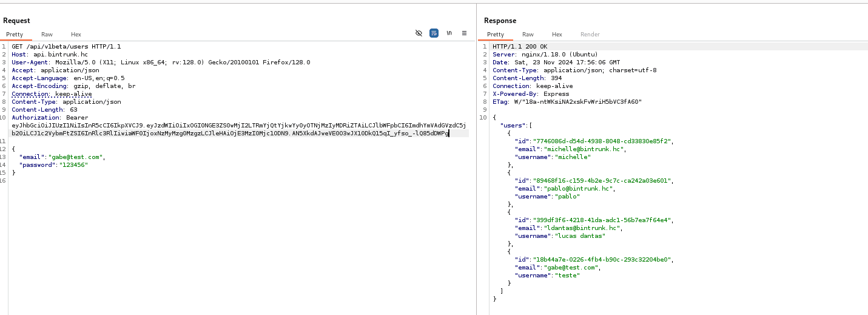Viewport: 868px width, 315px height.
Task: Click the GET /api/v1beta/users request line
Action: click(x=66, y=47)
